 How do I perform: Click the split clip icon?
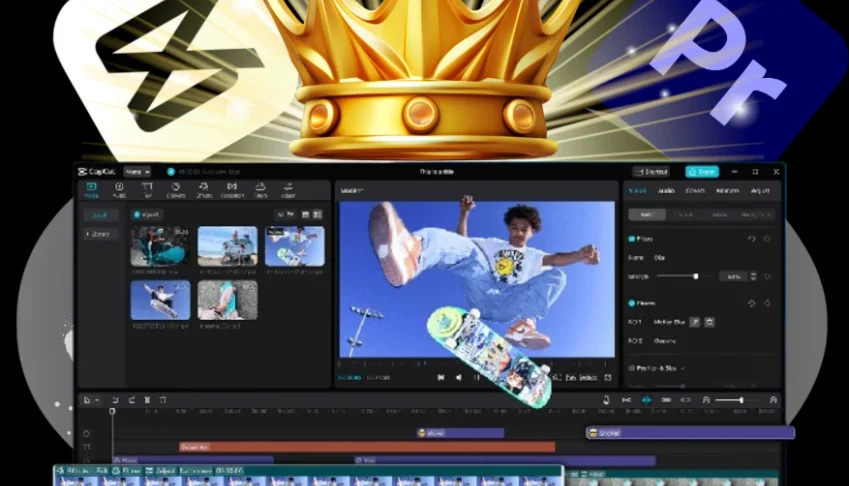[x=147, y=400]
